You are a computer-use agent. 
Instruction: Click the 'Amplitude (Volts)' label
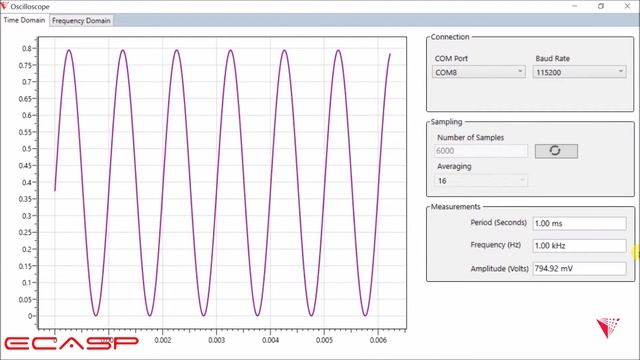point(499,269)
